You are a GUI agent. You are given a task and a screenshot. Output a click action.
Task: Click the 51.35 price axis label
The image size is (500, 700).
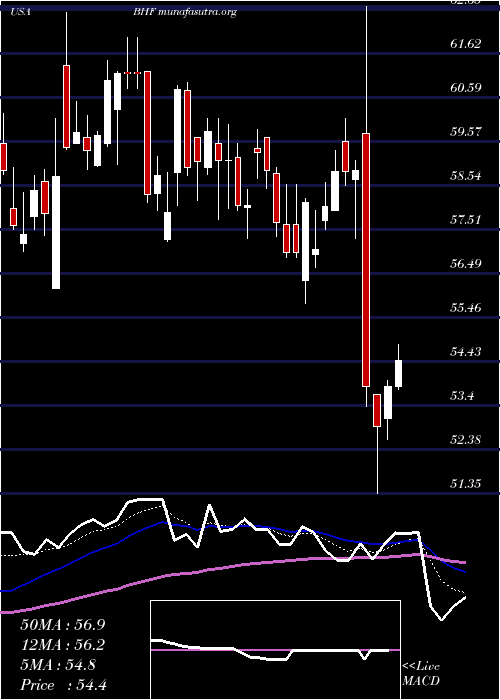(466, 483)
